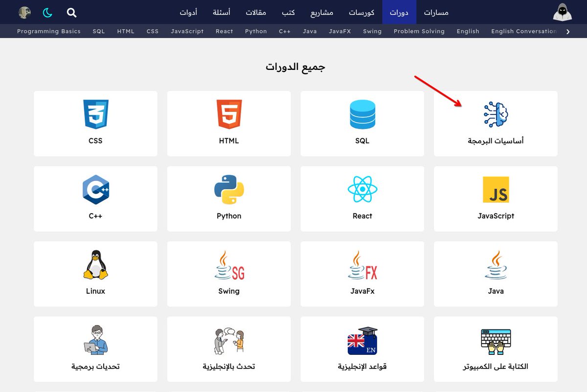The width and height of the screenshot is (587, 392).
Task: Click the Linux Tux penguin icon
Action: point(95,264)
